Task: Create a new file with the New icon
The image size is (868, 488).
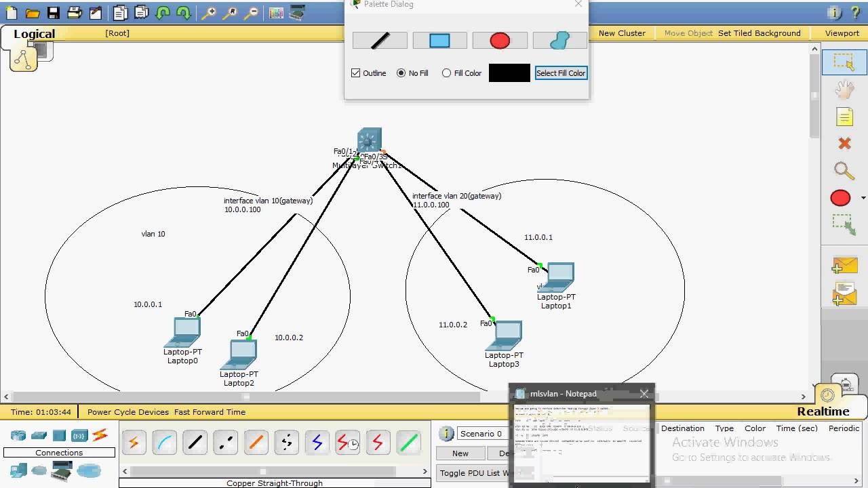Action: (11, 12)
